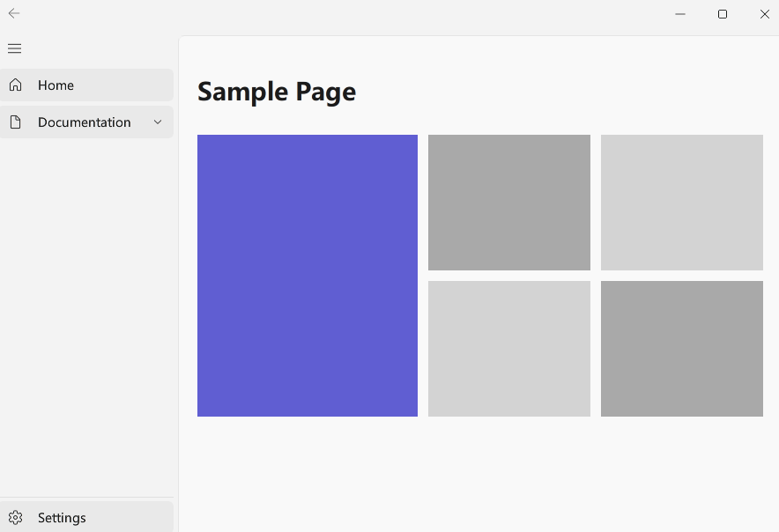Viewport: 779px width, 532px height.
Task: Click the top-right light gray tile
Action: tap(682, 203)
